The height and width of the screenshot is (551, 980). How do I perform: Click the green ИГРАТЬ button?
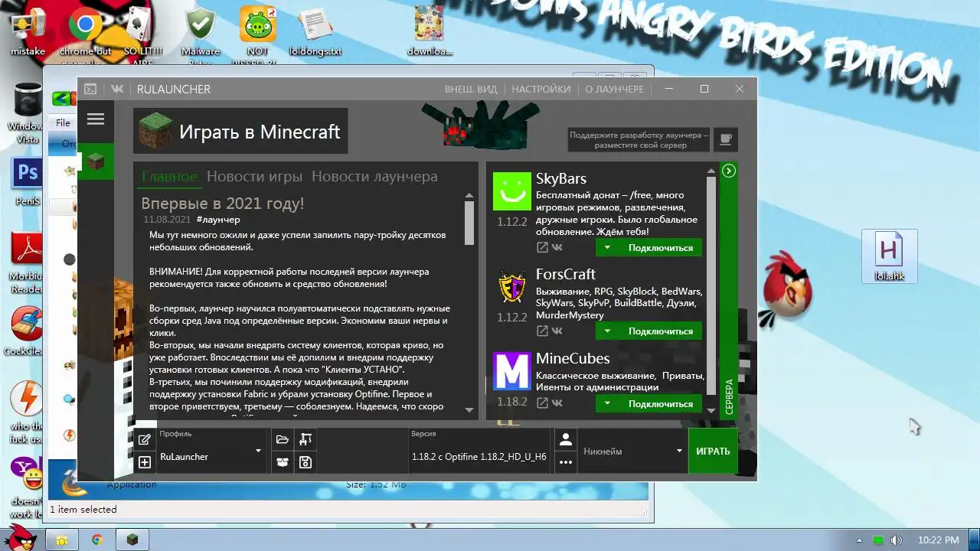coord(713,451)
